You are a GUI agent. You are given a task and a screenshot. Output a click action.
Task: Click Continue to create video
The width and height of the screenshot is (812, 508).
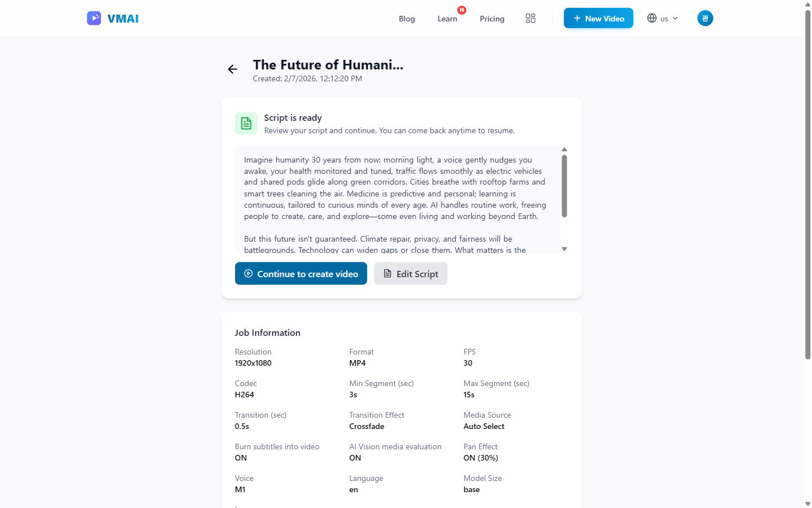point(301,273)
